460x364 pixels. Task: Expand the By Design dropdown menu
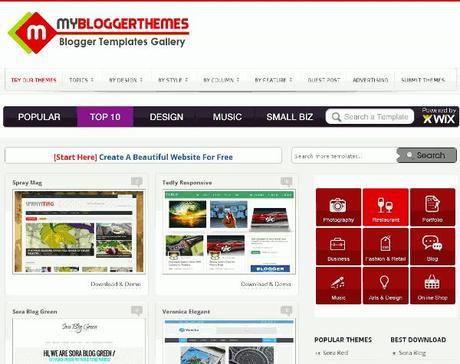tap(126, 80)
